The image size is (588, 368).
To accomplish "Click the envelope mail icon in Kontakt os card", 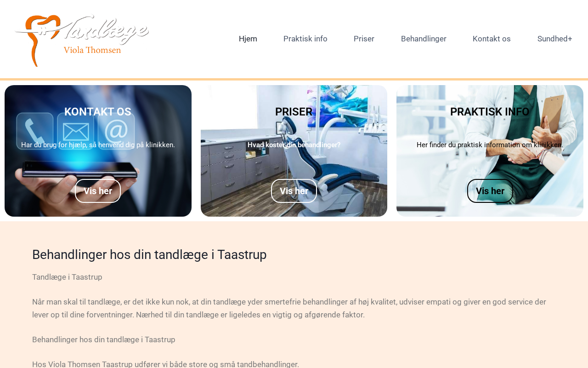I will point(75,131).
